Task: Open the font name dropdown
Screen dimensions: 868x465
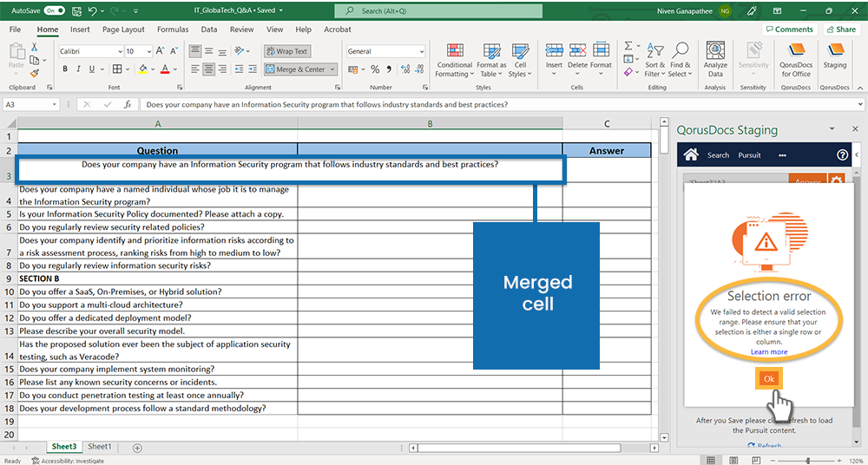Action: [120, 51]
